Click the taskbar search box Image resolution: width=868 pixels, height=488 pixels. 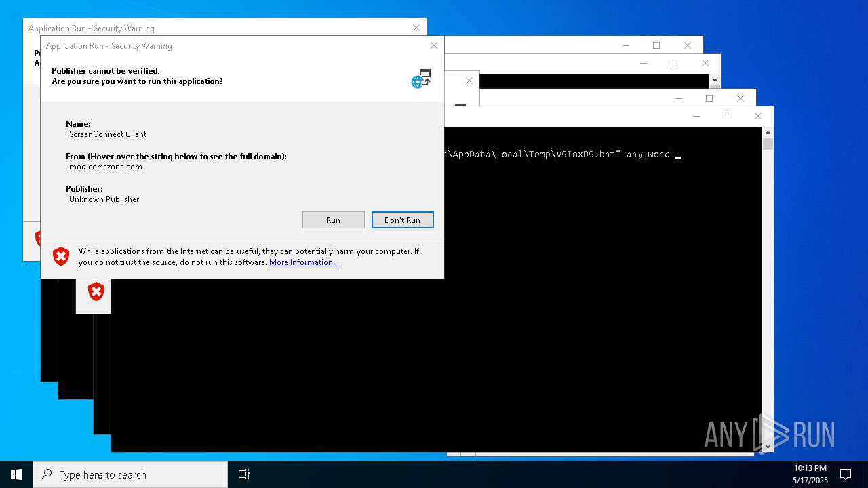[x=130, y=474]
